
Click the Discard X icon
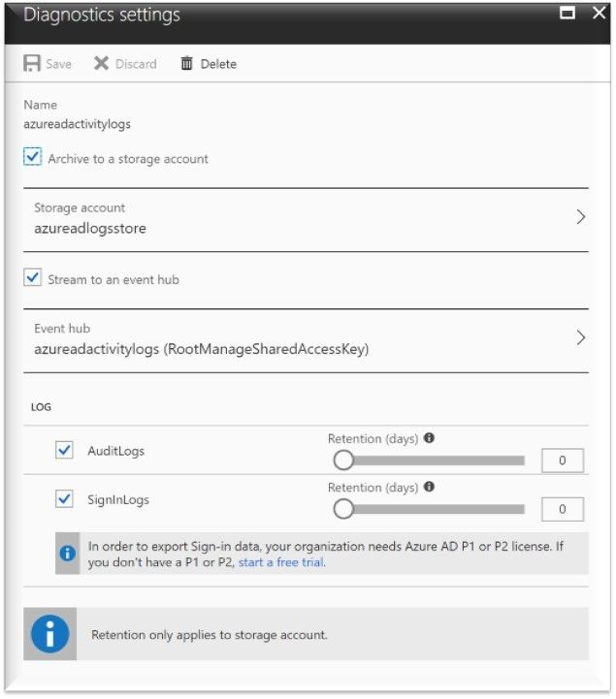click(101, 63)
